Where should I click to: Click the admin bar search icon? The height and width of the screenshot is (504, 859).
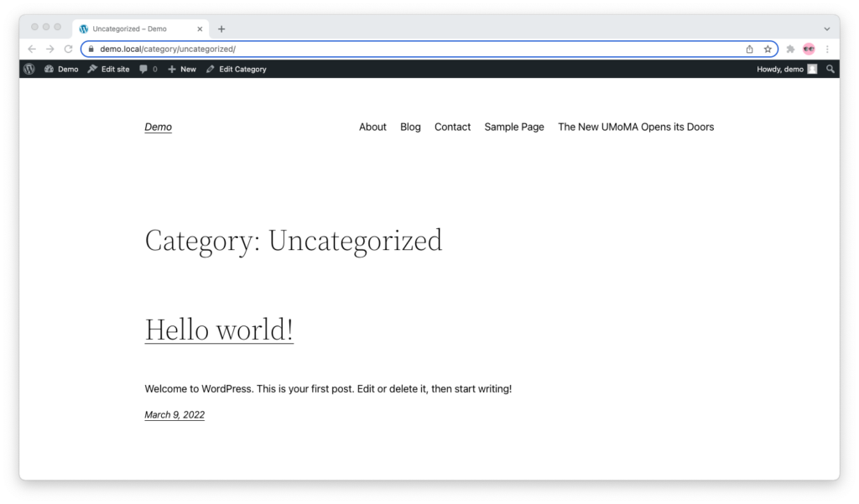coord(830,69)
